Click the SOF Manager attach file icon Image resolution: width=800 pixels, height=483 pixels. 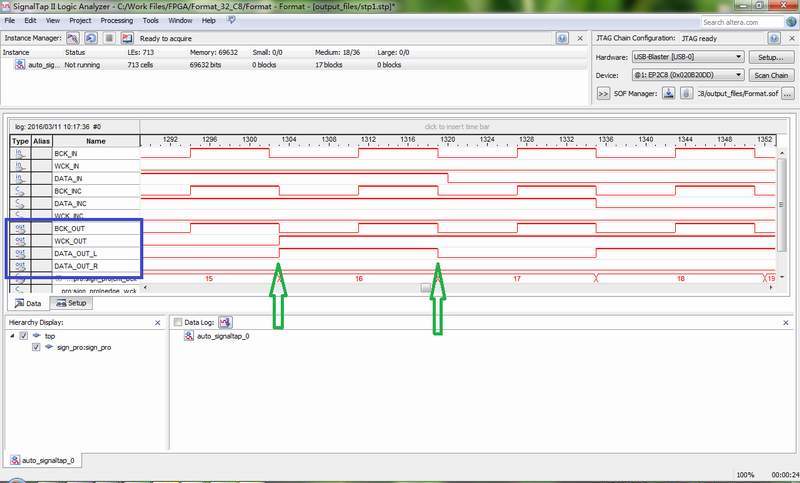click(686, 93)
